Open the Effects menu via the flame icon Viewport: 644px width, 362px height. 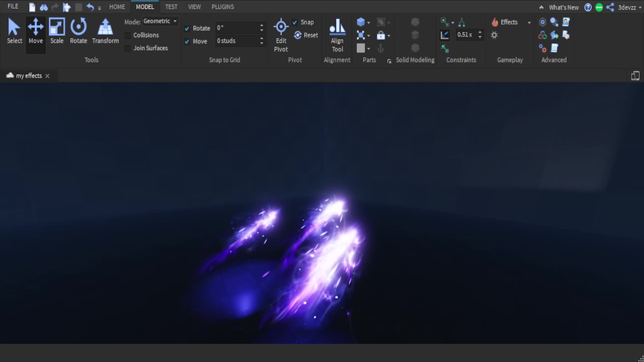pyautogui.click(x=495, y=22)
